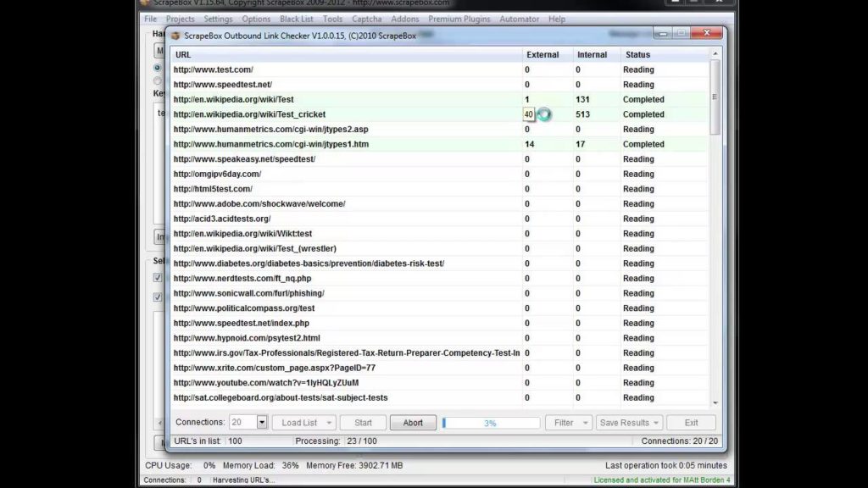Select row http://en.wikipedia.org/wiki/Test_cricket
Viewport: 868px width, 488px height.
click(440, 114)
